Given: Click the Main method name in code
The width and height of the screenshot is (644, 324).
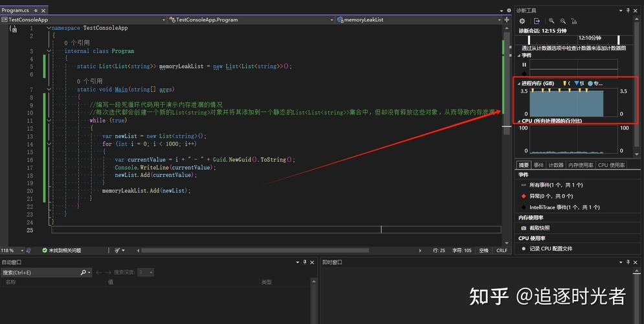Looking at the screenshot, I should pyautogui.click(x=121, y=89).
